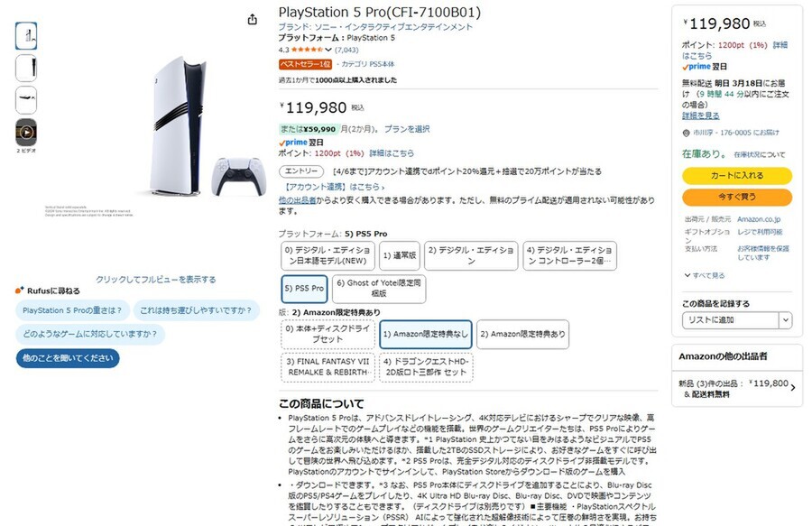Choose the Ghost of Yotei限定同梱版 option
This screenshot has height=526, width=812.
tap(379, 289)
